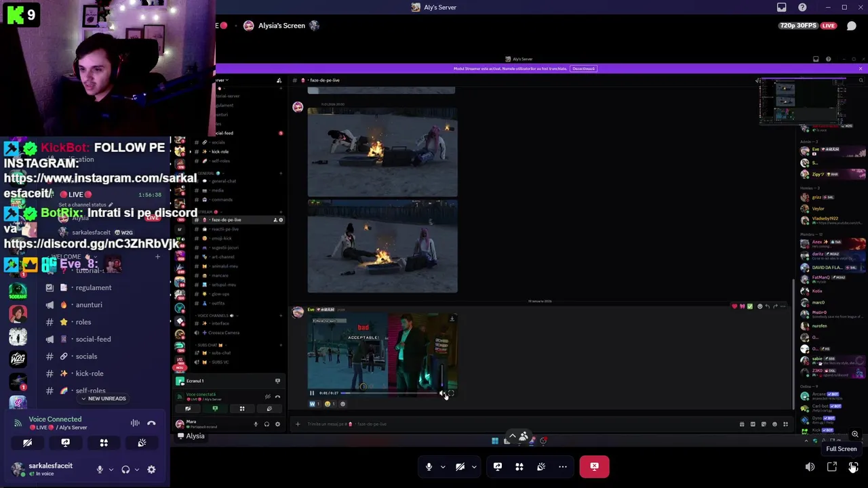868x488 pixels.
Task: Open soundboard button in Voice Connected panel
Action: click(x=142, y=443)
